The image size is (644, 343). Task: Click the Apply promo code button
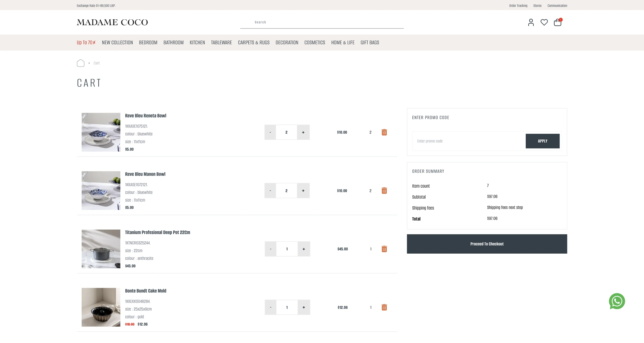tap(543, 141)
